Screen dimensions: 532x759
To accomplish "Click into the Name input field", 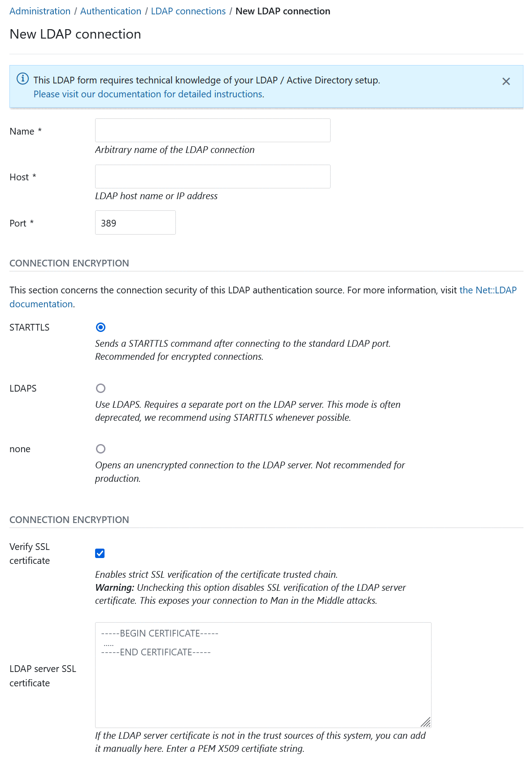I will (212, 130).
